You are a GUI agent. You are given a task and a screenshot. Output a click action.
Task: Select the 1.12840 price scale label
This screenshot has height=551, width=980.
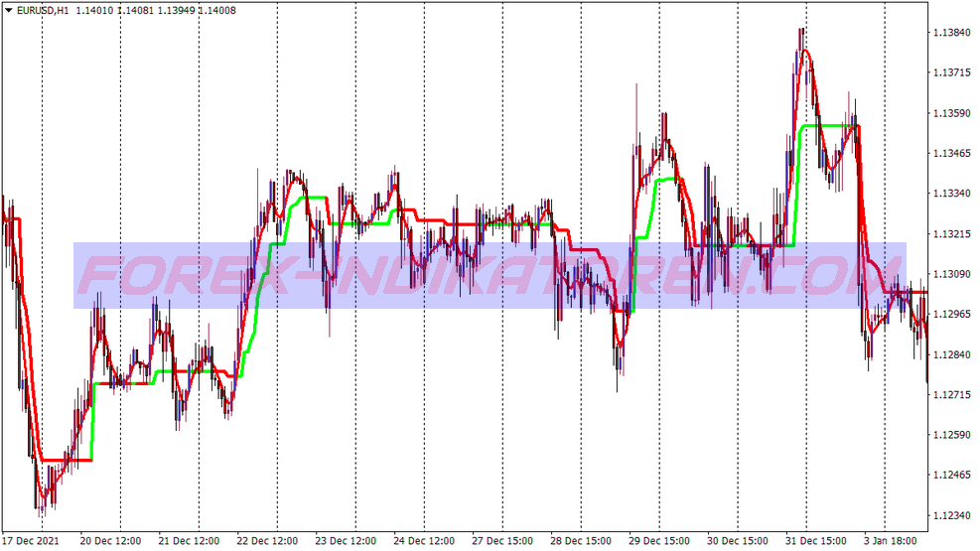(950, 354)
